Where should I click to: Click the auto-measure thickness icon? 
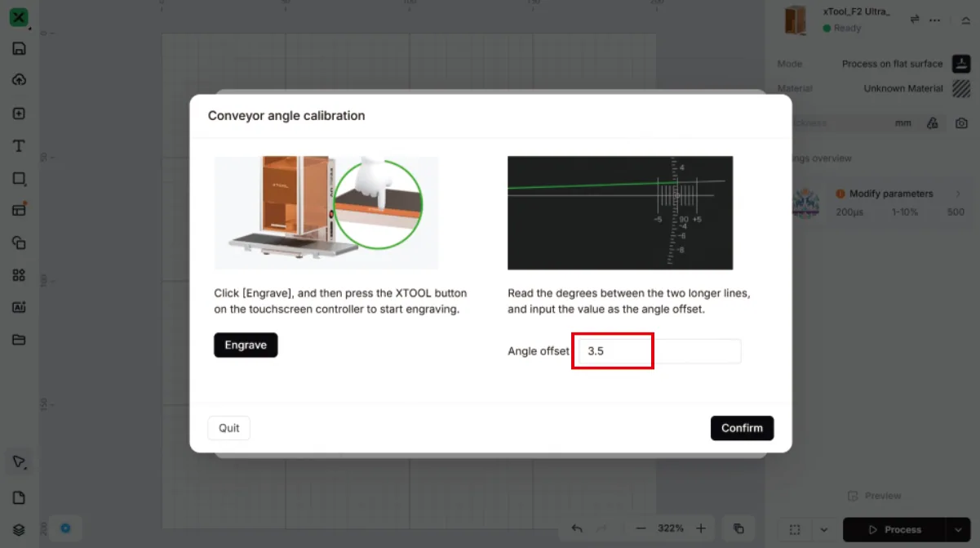pos(933,123)
